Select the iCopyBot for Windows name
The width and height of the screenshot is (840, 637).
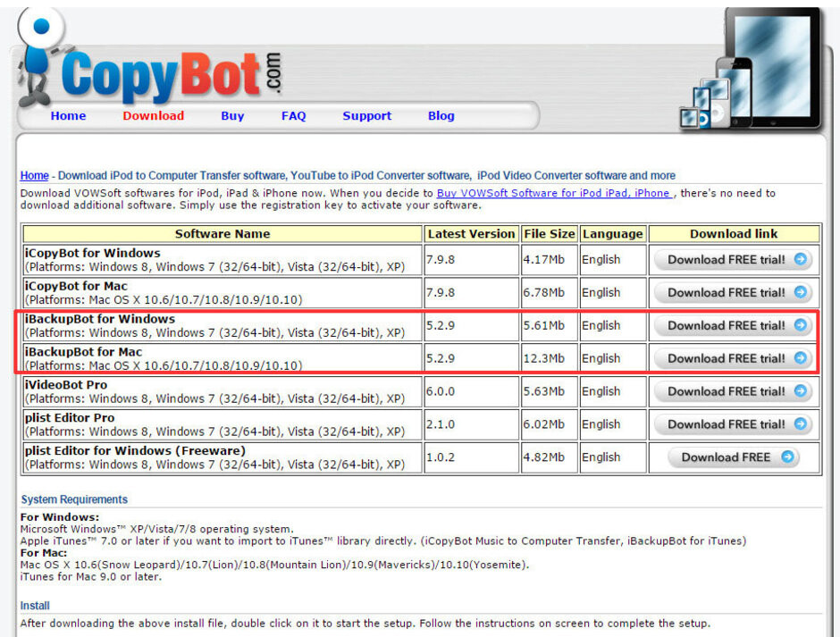tap(93, 253)
